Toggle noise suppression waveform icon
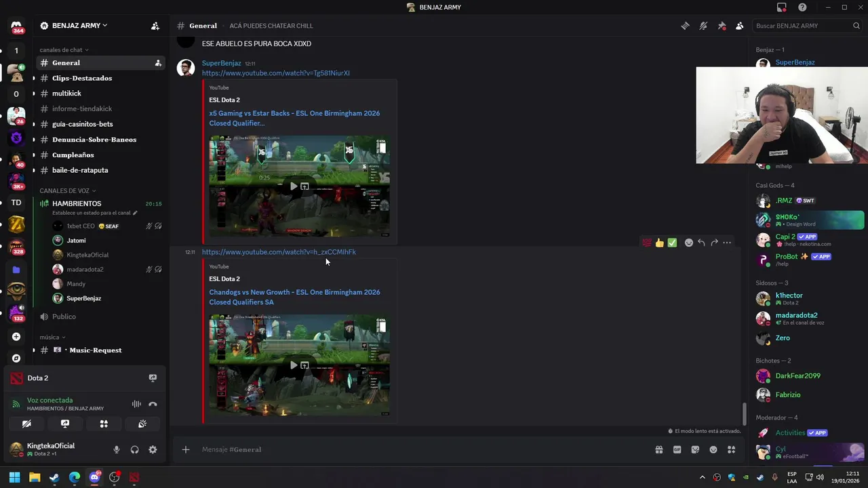868x488 pixels. pos(136,404)
